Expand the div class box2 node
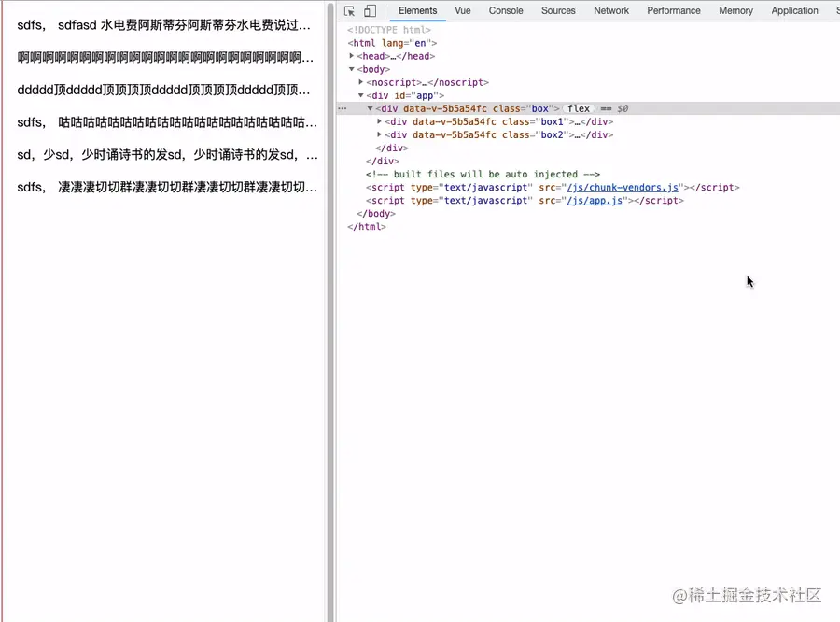This screenshot has height=622, width=840. pos(379,134)
